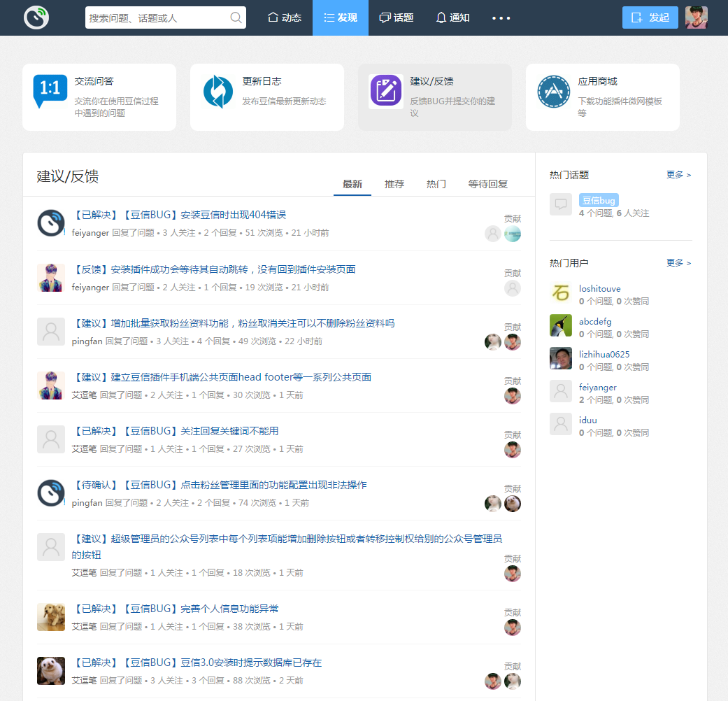
Task: Click contributor avatar on 完善个人信息 post
Action: click(513, 628)
